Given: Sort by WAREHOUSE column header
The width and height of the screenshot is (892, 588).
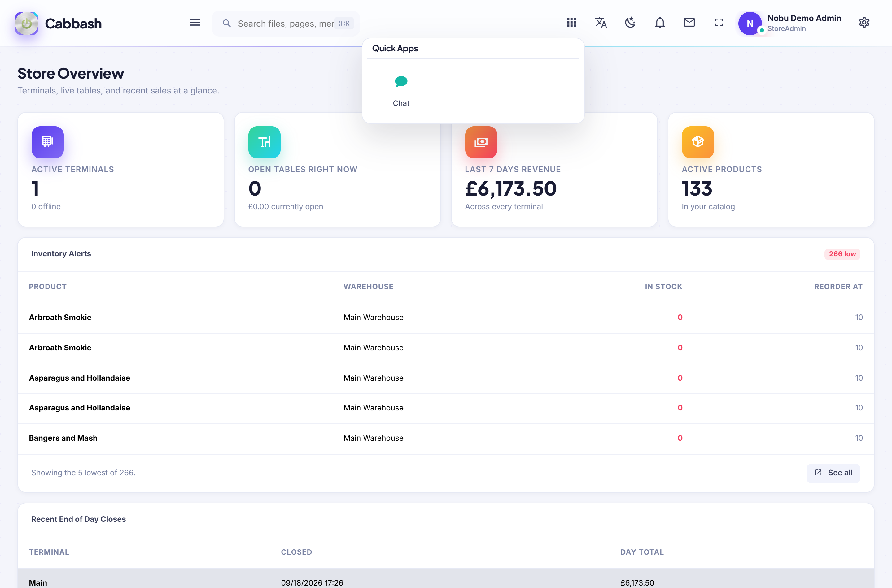Looking at the screenshot, I should (369, 287).
